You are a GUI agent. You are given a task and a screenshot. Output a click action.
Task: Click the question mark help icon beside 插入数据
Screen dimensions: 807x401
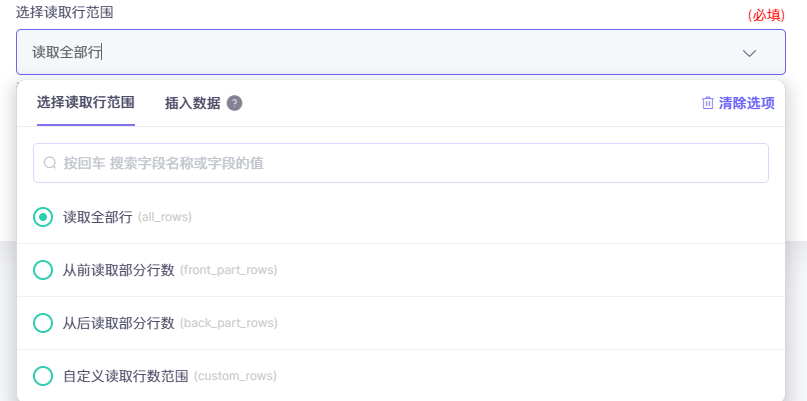coord(235,102)
